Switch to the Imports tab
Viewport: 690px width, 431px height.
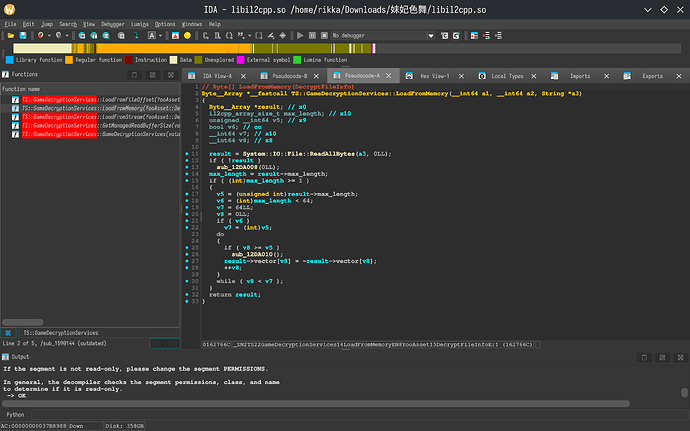coord(580,76)
